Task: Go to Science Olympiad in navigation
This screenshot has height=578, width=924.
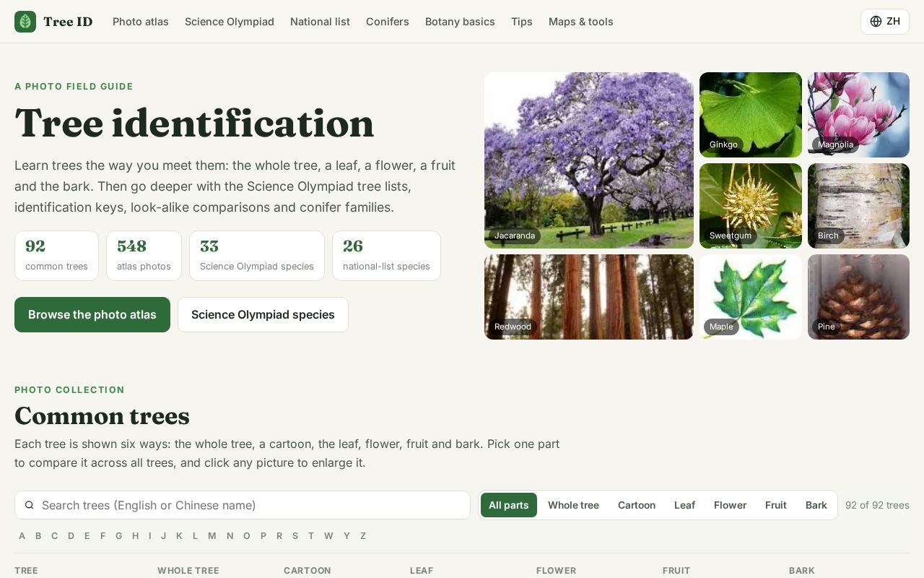Action: [230, 22]
